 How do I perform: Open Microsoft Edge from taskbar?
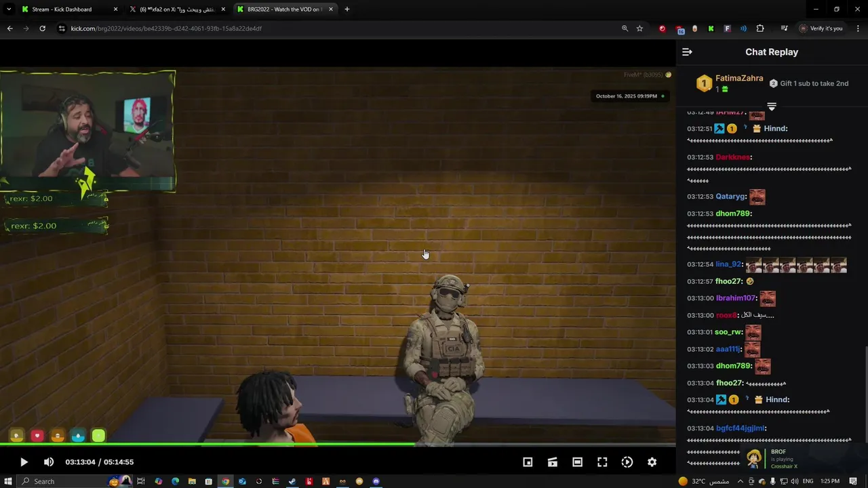pyautogui.click(x=175, y=481)
